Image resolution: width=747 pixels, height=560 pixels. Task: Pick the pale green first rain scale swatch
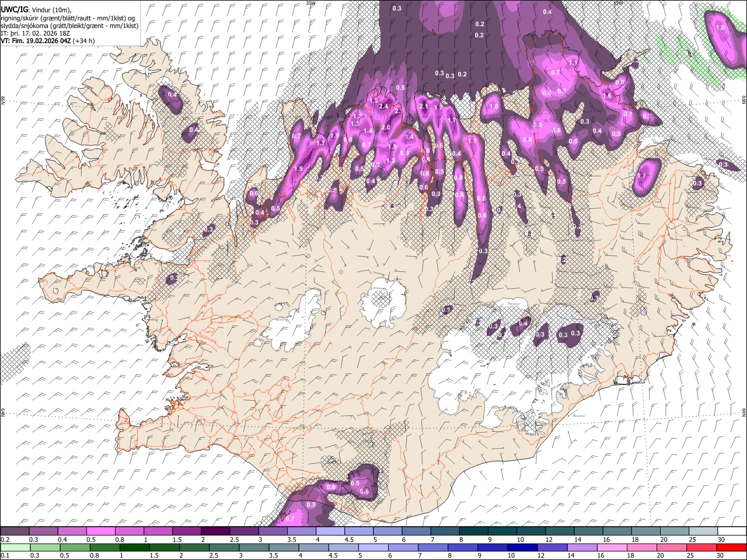pyautogui.click(x=15, y=547)
